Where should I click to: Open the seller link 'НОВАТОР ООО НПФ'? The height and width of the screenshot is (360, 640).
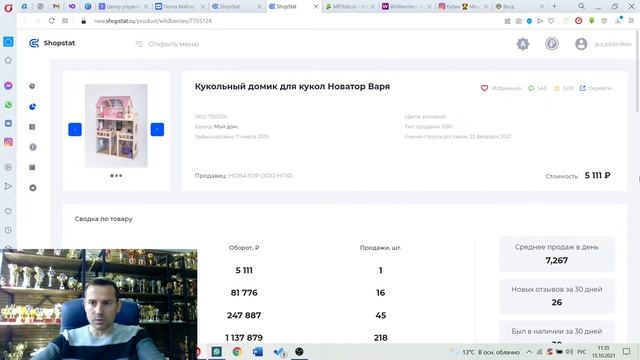coord(260,176)
